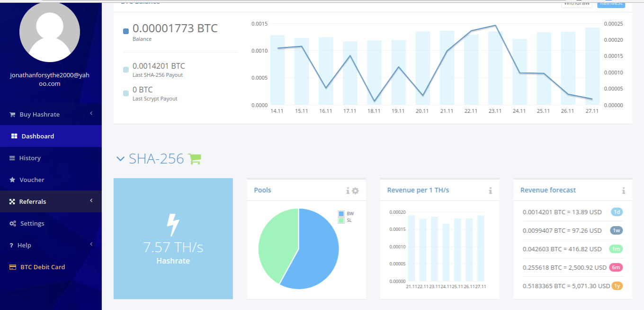Click the user profile avatar
Image resolution: width=644 pixels, height=310 pixels.
point(49,31)
